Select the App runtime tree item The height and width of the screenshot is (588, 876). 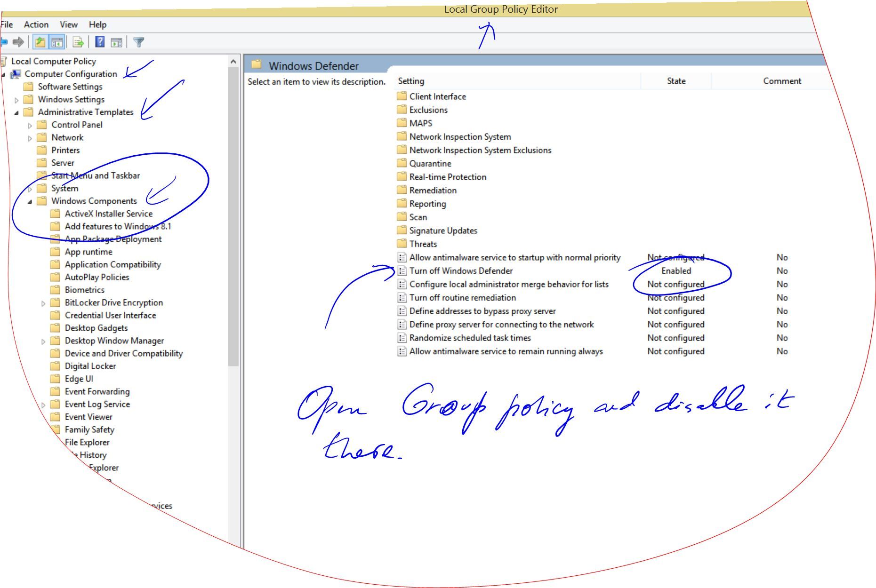pyautogui.click(x=88, y=252)
